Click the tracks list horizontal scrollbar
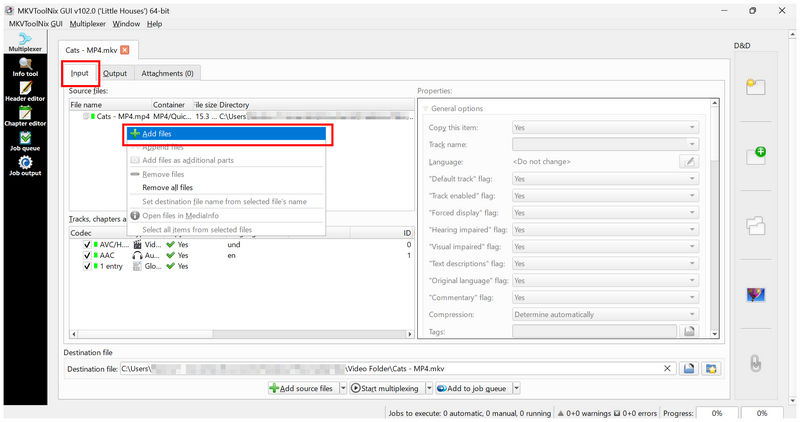Image resolution: width=800 pixels, height=422 pixels. (242, 334)
